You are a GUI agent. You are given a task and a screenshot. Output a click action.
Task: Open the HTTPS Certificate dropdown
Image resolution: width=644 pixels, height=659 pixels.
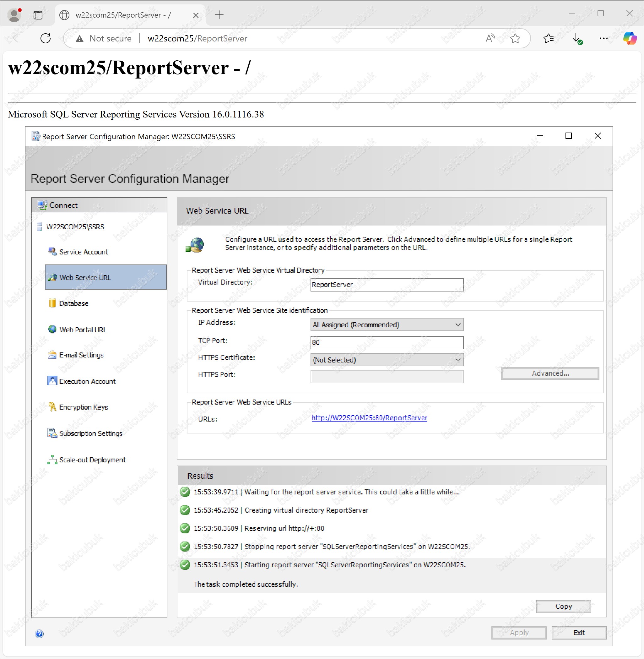387,360
